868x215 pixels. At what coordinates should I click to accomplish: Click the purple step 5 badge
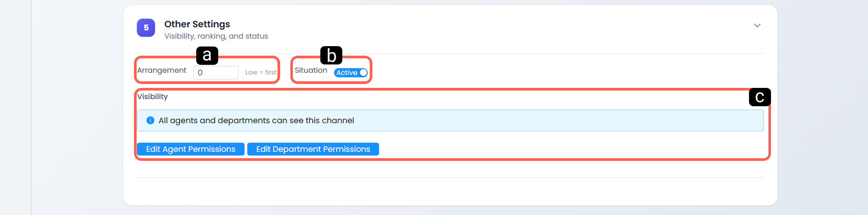[146, 28]
